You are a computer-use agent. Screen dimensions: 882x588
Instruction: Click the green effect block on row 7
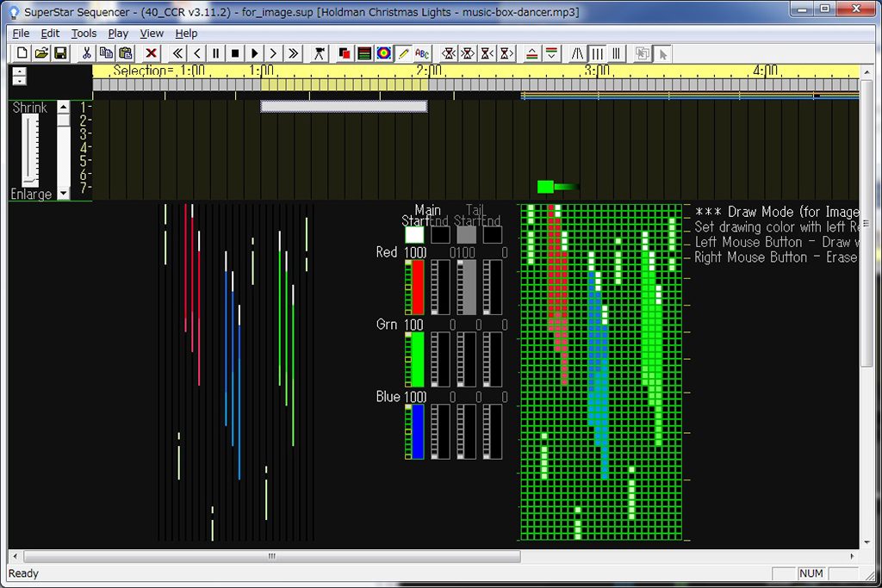click(545, 187)
